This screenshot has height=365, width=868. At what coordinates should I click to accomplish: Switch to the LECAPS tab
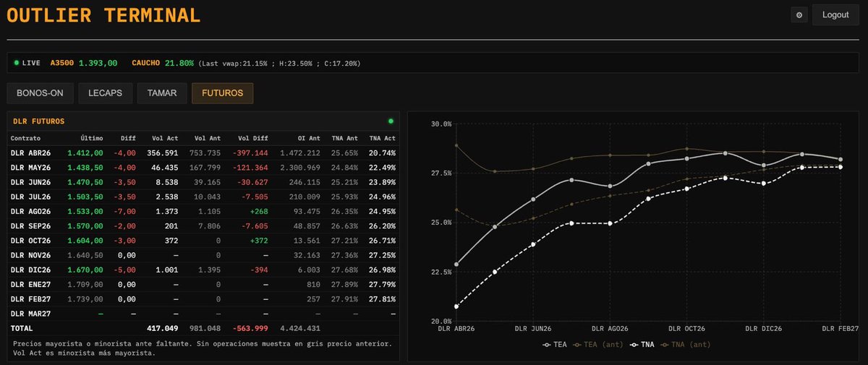[x=105, y=93]
